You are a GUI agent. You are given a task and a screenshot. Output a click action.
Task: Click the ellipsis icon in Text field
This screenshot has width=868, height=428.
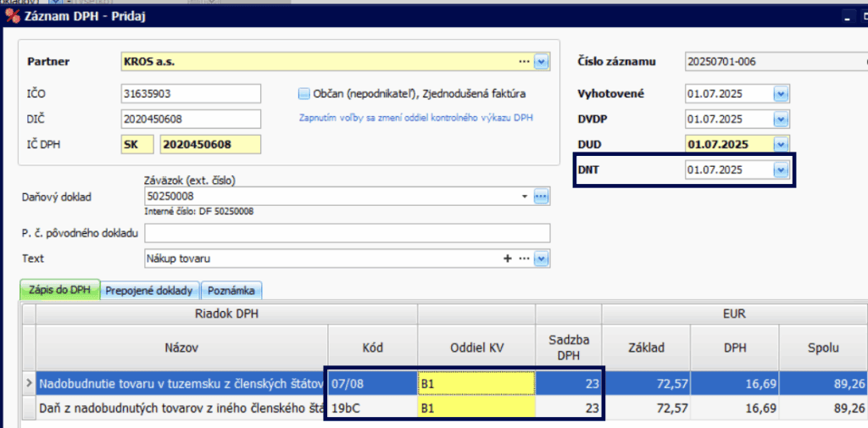tap(525, 258)
